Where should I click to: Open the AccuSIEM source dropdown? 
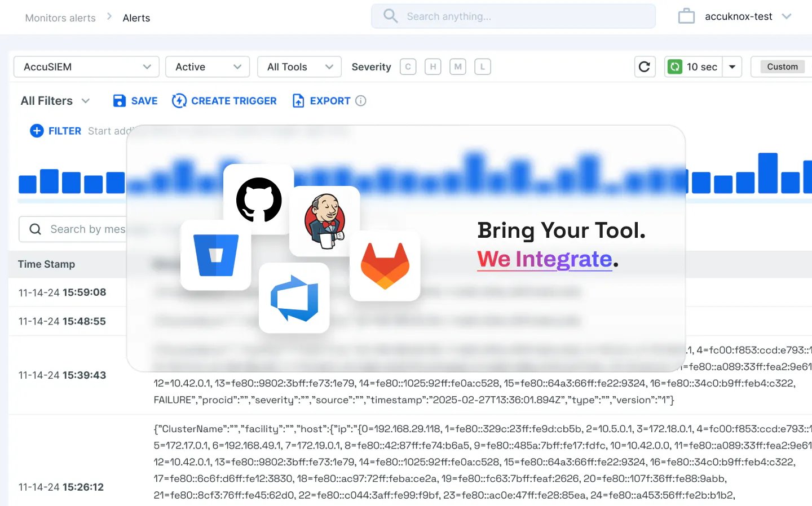point(86,66)
